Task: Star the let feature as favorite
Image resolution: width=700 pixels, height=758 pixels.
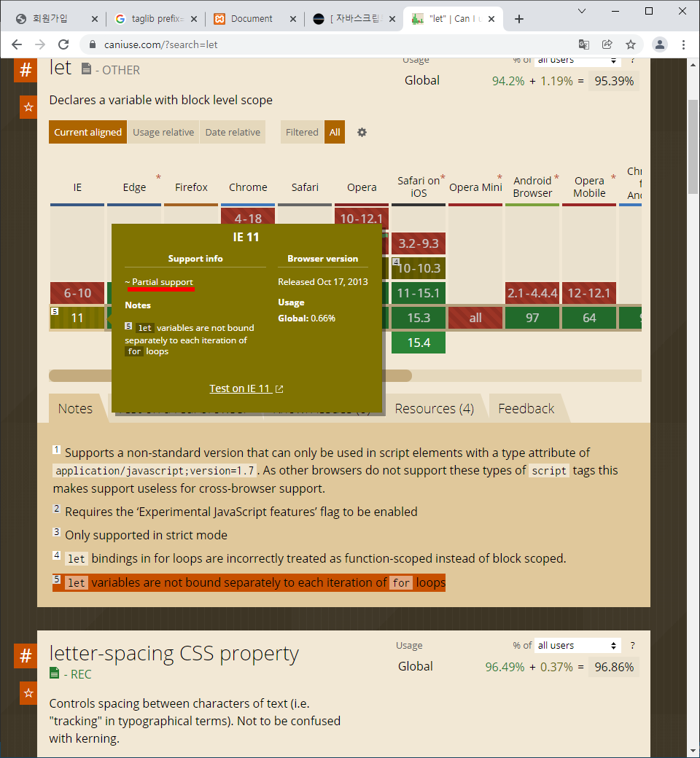Action: point(28,107)
